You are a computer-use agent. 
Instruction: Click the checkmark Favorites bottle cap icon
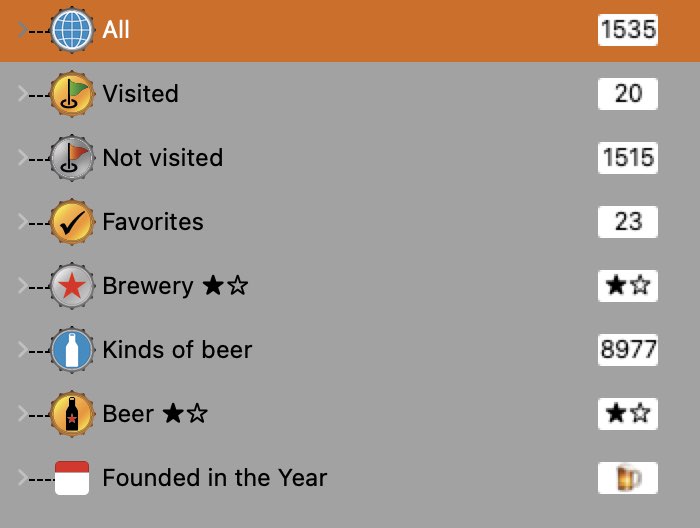point(71,222)
